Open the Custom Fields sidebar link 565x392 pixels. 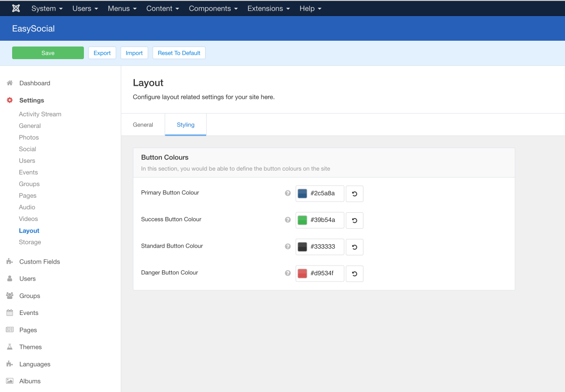pyautogui.click(x=40, y=262)
